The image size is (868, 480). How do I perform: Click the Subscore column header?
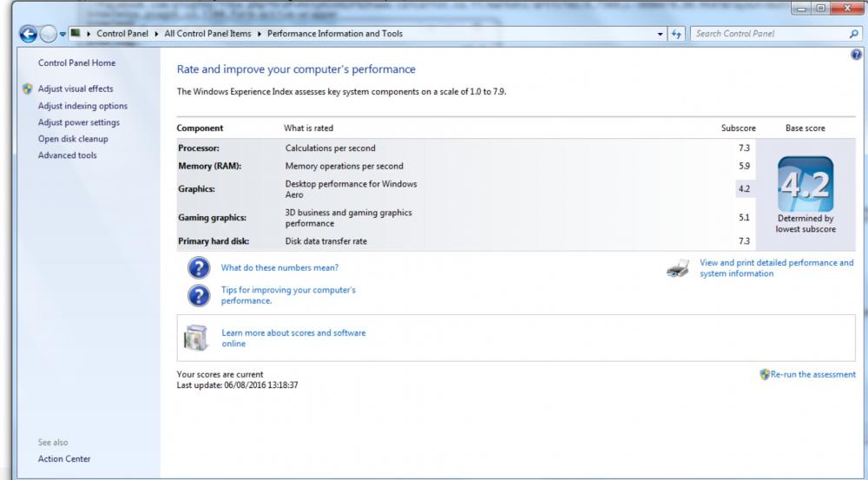pos(739,128)
